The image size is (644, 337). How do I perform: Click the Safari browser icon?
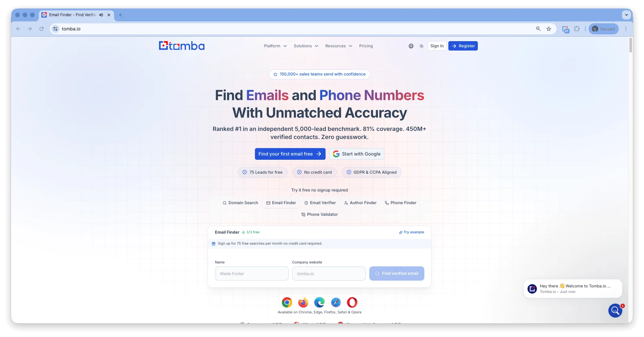click(336, 302)
